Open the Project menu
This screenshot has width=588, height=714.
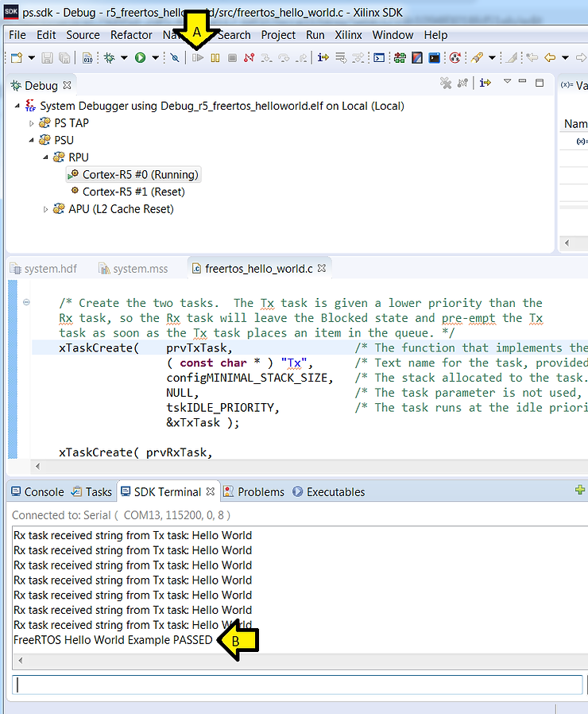tap(278, 35)
